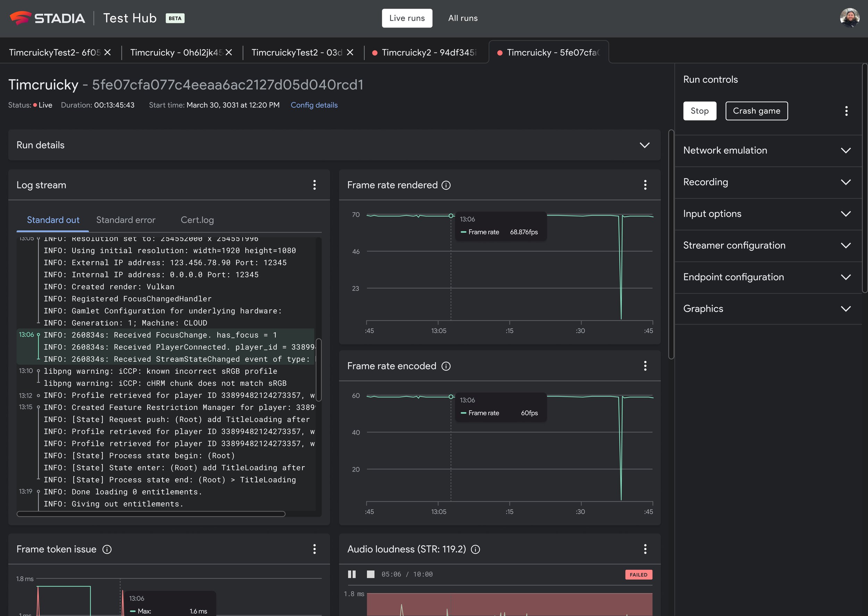Open Frame rate encoded options menu
The width and height of the screenshot is (868, 616).
[645, 366]
